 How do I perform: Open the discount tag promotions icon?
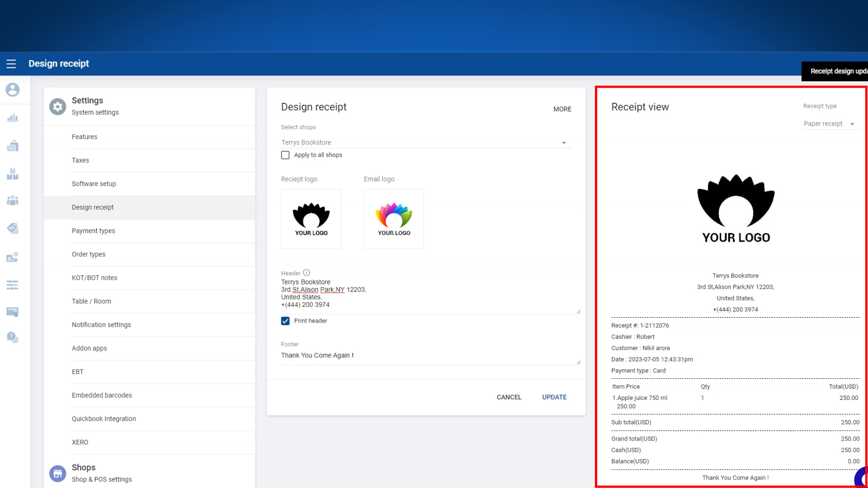tap(13, 228)
